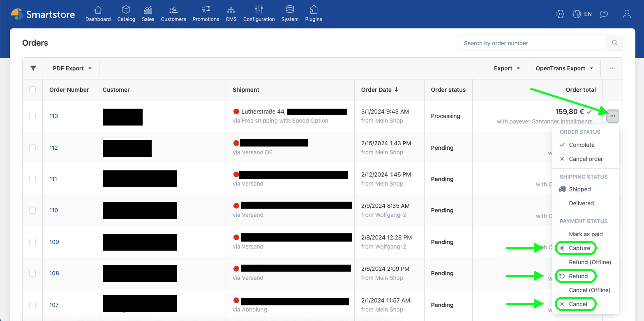Click order total 159,80 €
Image resolution: width=644 pixels, height=321 pixels.
(x=569, y=112)
